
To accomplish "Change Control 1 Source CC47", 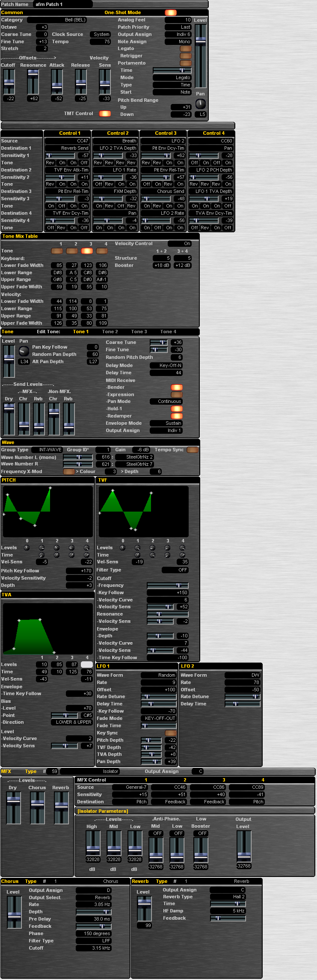I will pyautogui.click(x=67, y=141).
